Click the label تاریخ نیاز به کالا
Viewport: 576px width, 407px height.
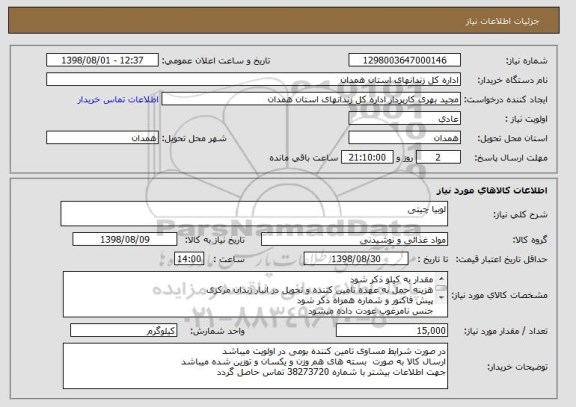(215, 240)
